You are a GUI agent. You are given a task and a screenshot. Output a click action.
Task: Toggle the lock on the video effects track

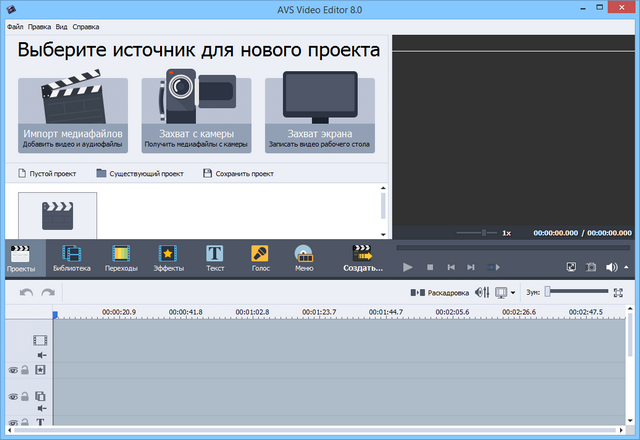coord(26,370)
